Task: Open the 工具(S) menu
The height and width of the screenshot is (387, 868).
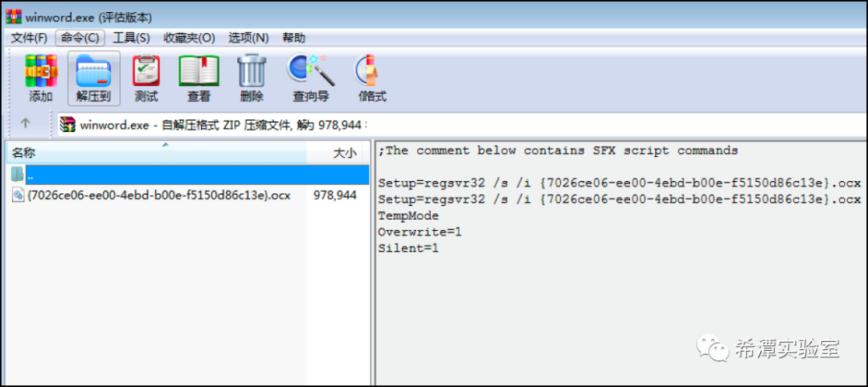Action: (131, 38)
